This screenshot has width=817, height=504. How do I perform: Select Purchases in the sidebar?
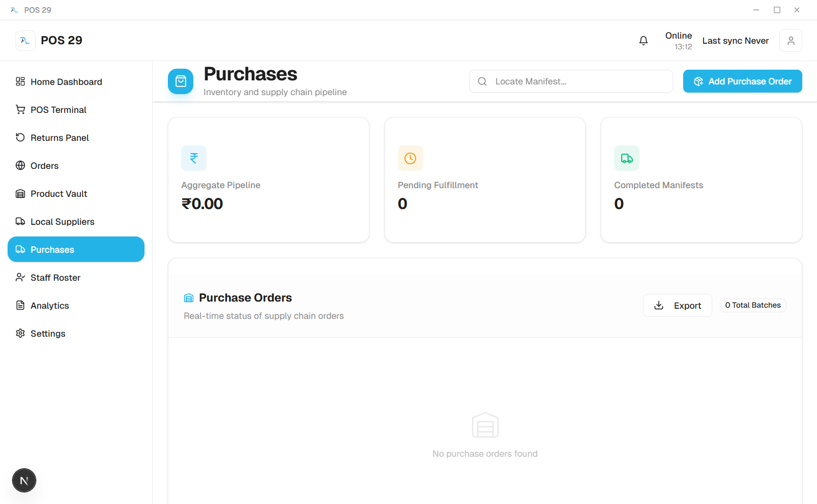point(76,249)
